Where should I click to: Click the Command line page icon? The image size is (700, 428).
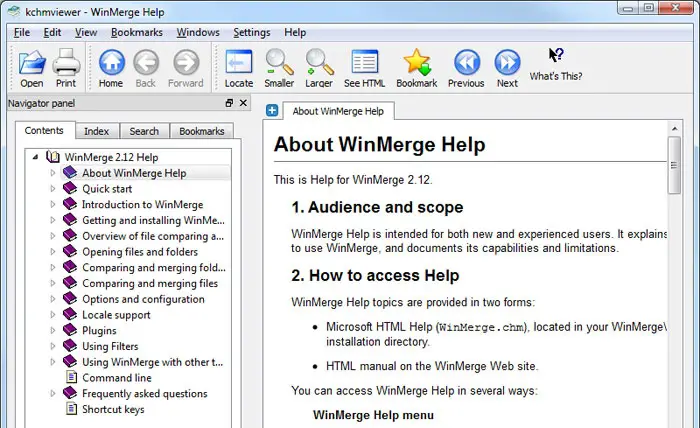coord(71,378)
